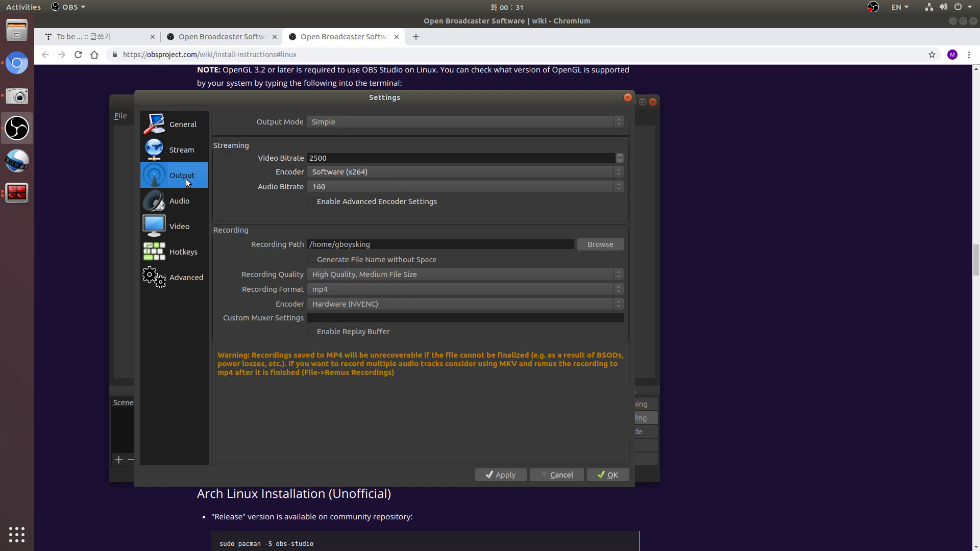980x551 pixels.
Task: Open the Audio Bitrate dropdown
Action: [x=465, y=187]
